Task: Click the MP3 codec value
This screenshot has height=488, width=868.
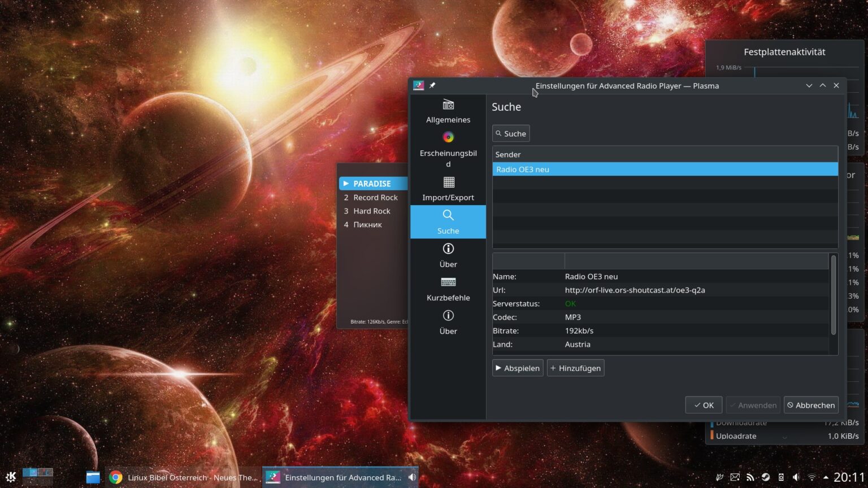Action: (572, 317)
